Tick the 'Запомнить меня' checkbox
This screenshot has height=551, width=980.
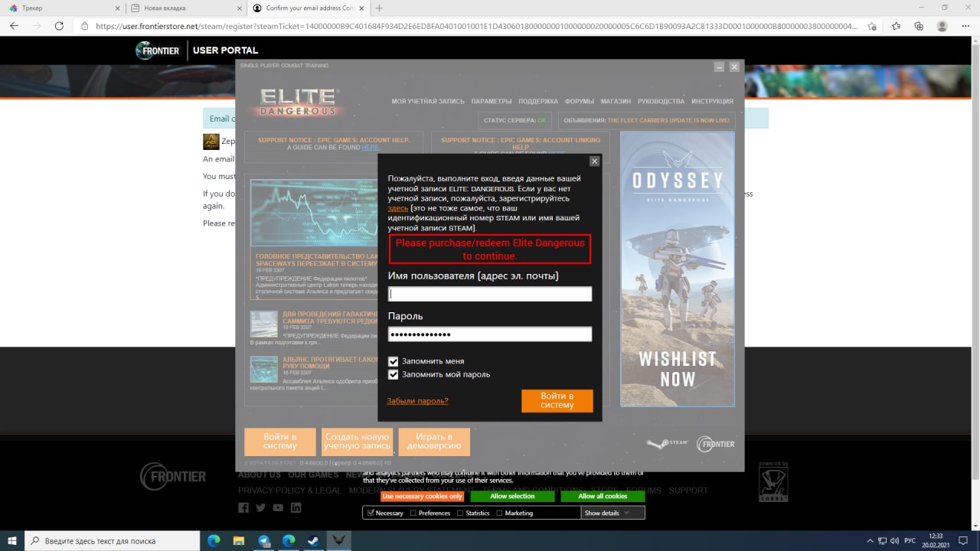pyautogui.click(x=393, y=361)
